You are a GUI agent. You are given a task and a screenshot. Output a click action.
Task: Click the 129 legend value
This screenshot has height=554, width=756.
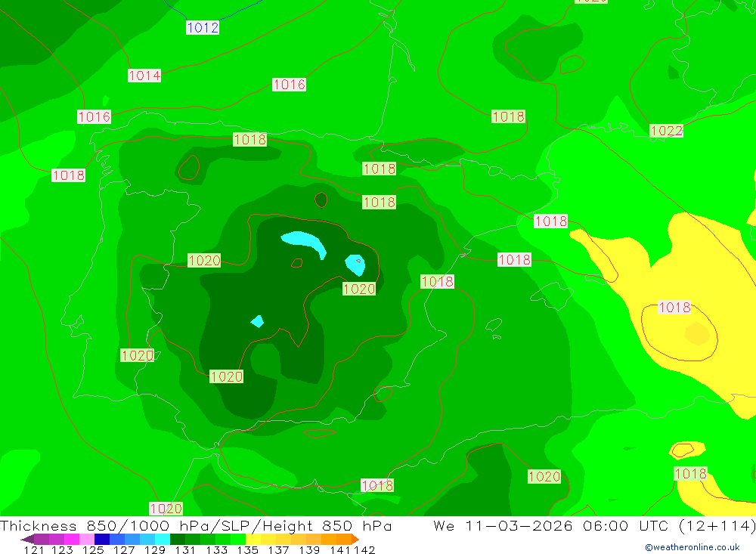(155, 549)
